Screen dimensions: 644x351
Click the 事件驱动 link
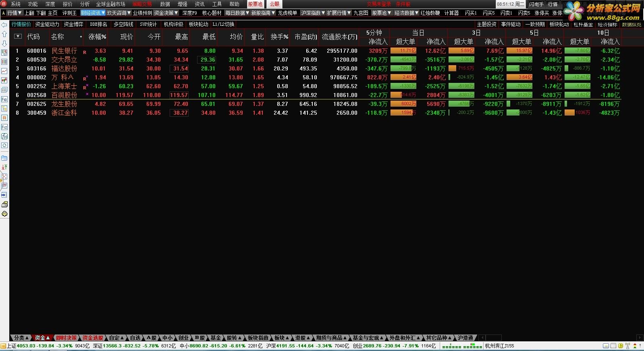tap(511, 25)
